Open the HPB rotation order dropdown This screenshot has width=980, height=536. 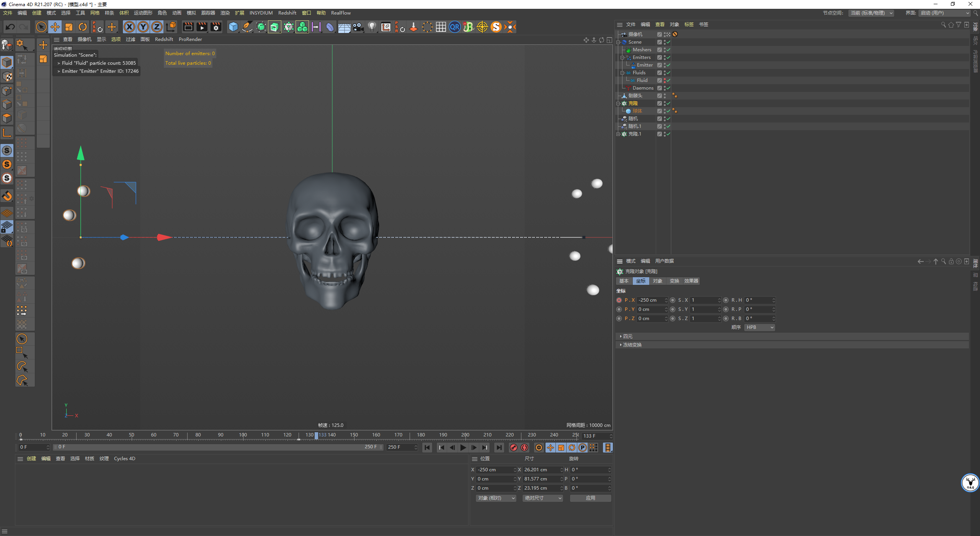click(759, 327)
